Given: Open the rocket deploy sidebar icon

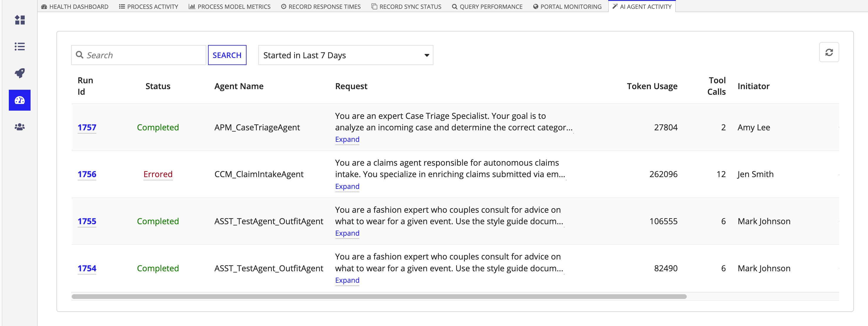Looking at the screenshot, I should (20, 73).
